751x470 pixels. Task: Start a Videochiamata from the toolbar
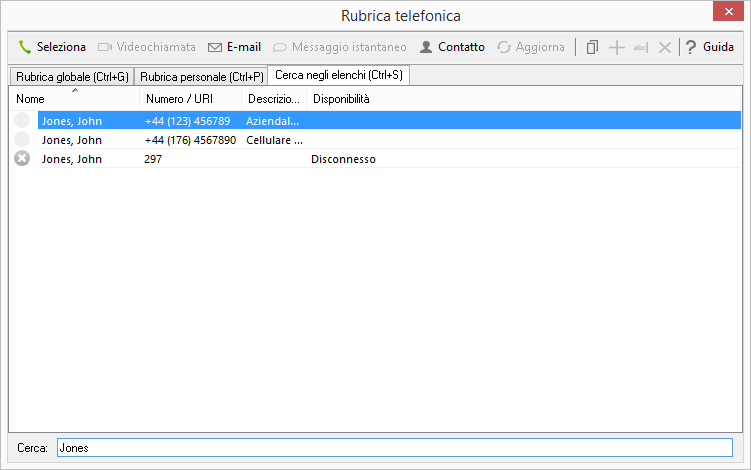click(x=146, y=47)
